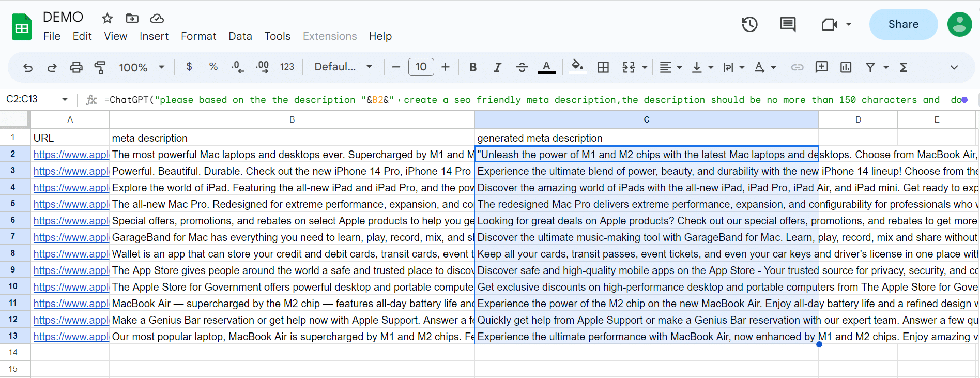
Task: Open the URL link in row 2
Action: (71, 155)
